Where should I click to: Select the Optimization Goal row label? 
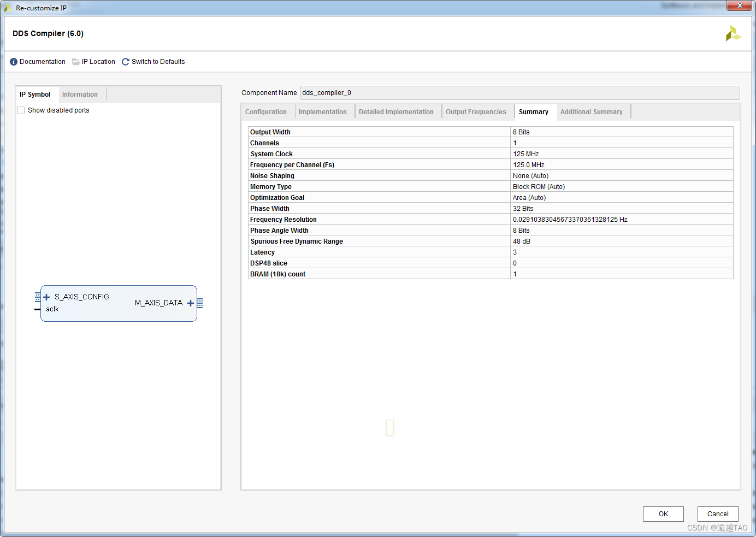click(277, 198)
